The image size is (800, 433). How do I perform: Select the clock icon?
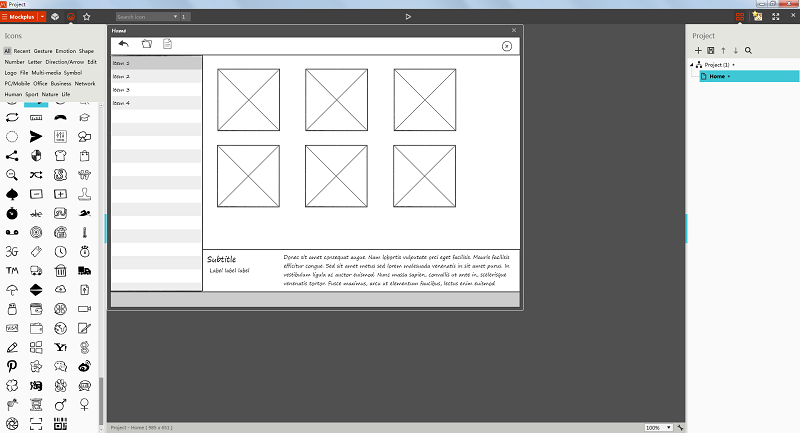click(x=60, y=251)
